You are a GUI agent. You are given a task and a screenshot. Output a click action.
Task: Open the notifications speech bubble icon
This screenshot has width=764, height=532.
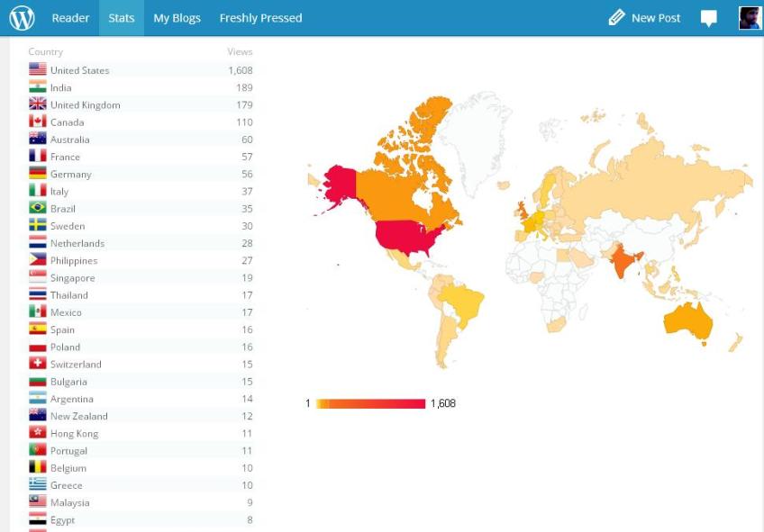pos(709,19)
